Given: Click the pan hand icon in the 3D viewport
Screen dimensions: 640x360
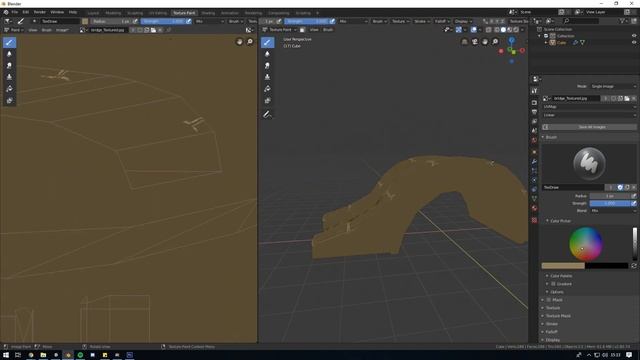Looking at the screenshot, I should (x=485, y=42).
